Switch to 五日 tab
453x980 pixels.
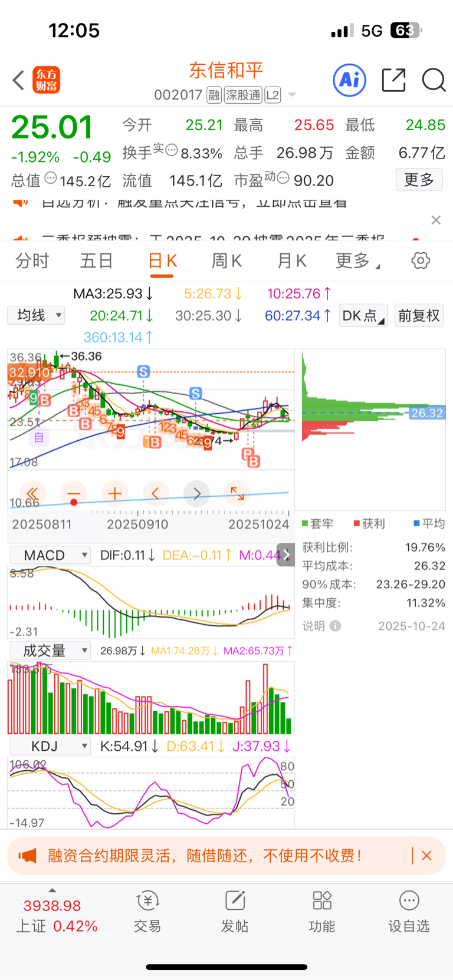tap(97, 260)
